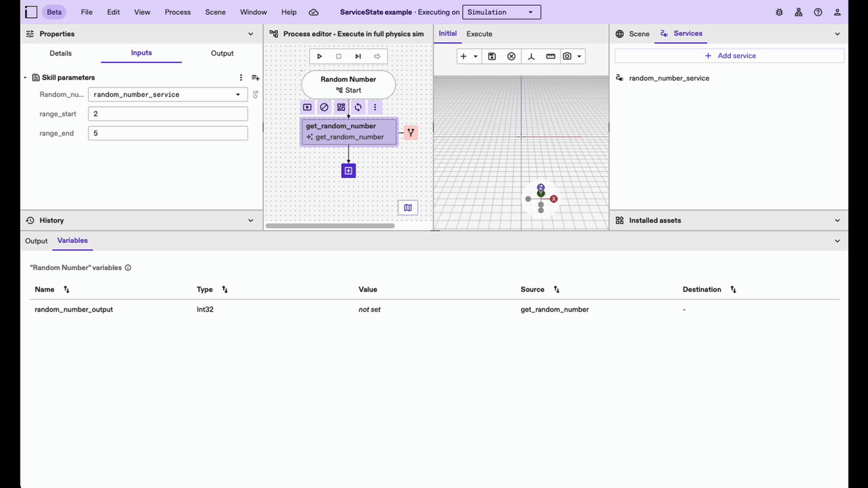Viewport: 868px width, 488px height.
Task: Click the range_start input field
Action: tap(168, 114)
